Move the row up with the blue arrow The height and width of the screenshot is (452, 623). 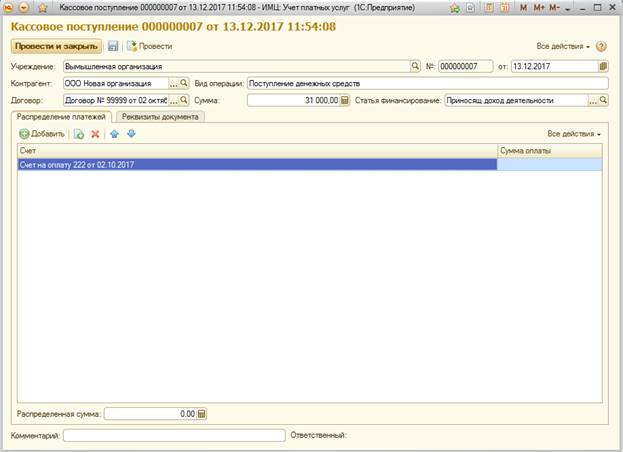(x=115, y=133)
